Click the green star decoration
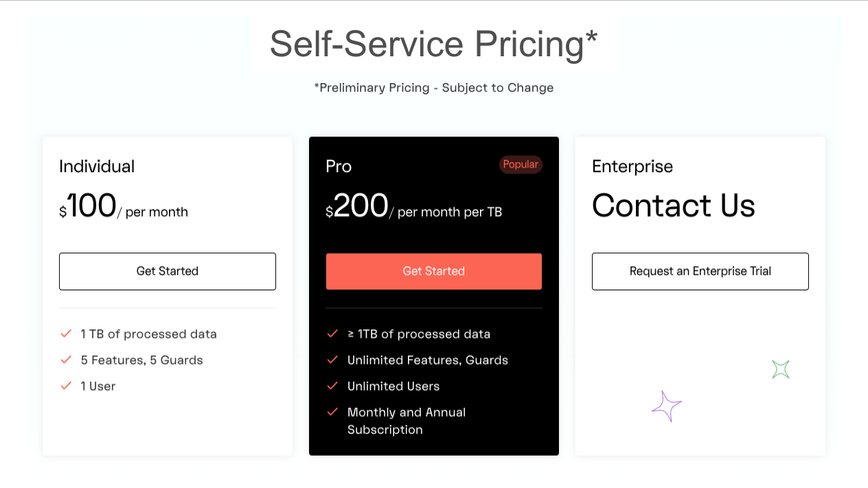This screenshot has width=868, height=488. (x=781, y=369)
